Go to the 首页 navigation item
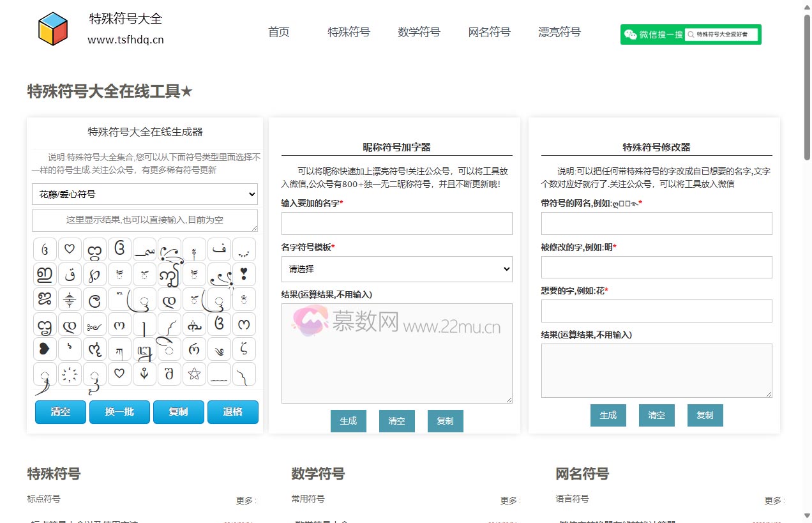Image resolution: width=812 pixels, height=523 pixels. point(279,32)
